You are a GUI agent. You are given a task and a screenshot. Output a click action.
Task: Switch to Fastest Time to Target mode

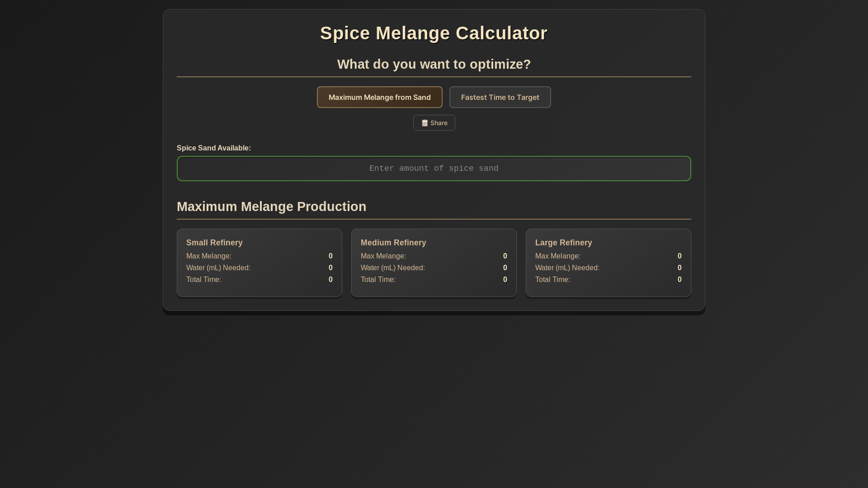(x=500, y=97)
